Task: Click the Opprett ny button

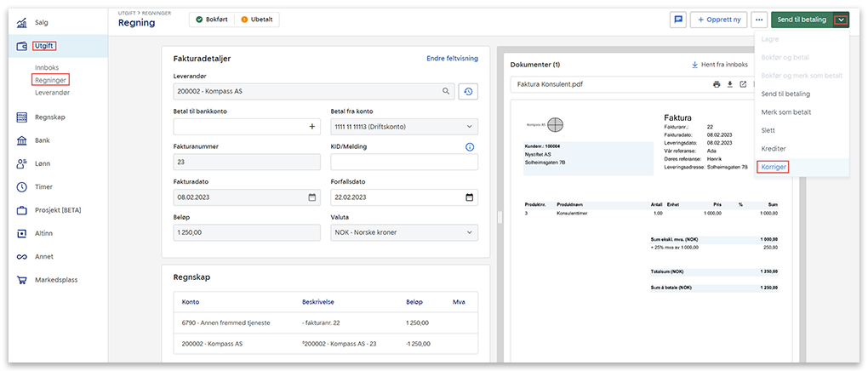Action: point(717,20)
